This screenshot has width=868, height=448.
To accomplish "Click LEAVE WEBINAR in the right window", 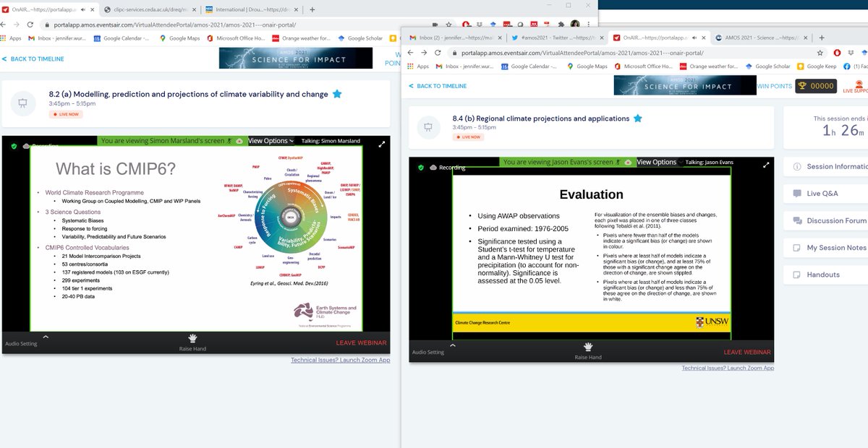I will [x=749, y=352].
